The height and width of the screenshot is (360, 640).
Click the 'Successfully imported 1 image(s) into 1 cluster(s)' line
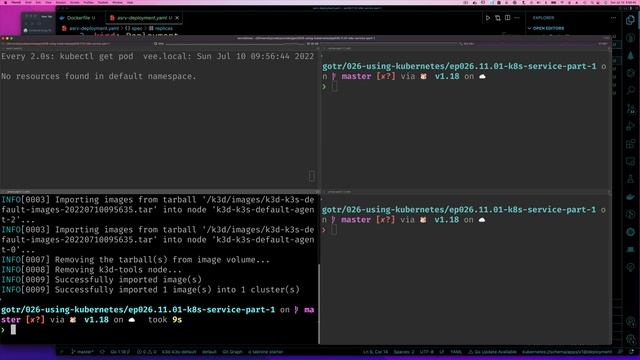(x=150, y=290)
